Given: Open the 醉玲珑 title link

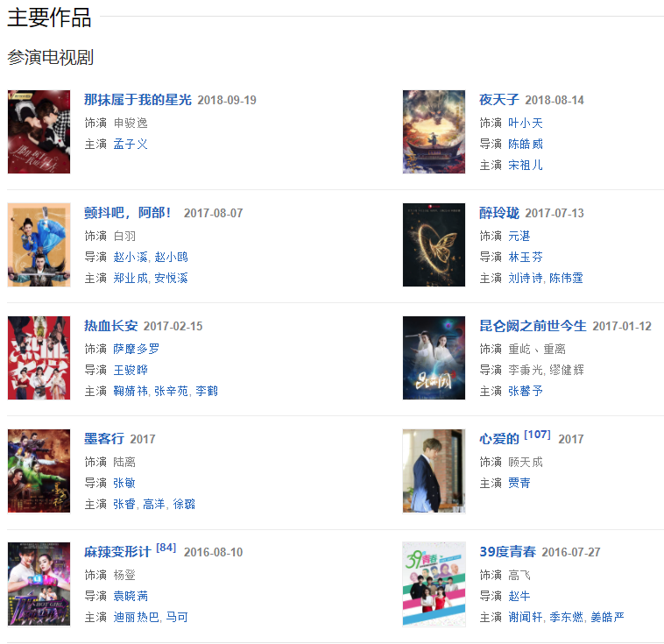Looking at the screenshot, I should [x=498, y=213].
